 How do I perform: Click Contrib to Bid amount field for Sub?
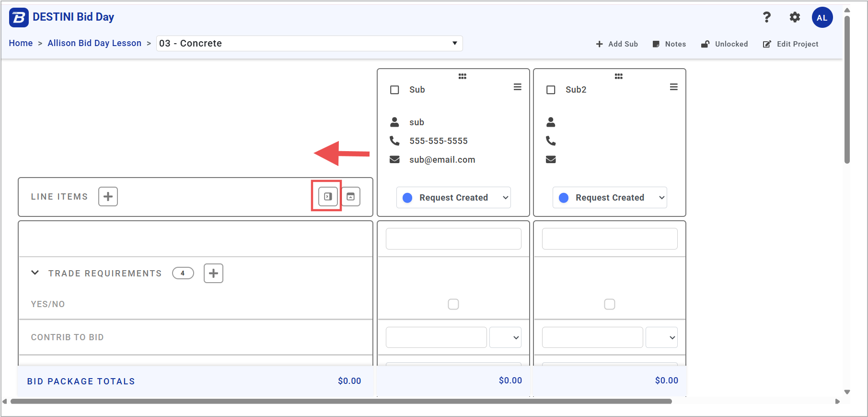click(x=436, y=337)
